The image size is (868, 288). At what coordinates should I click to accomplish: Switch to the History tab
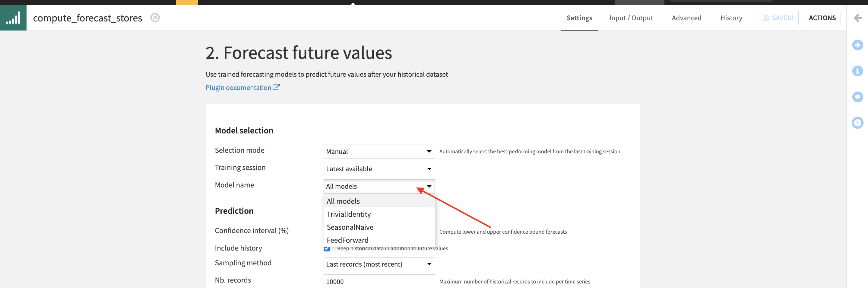tap(731, 18)
